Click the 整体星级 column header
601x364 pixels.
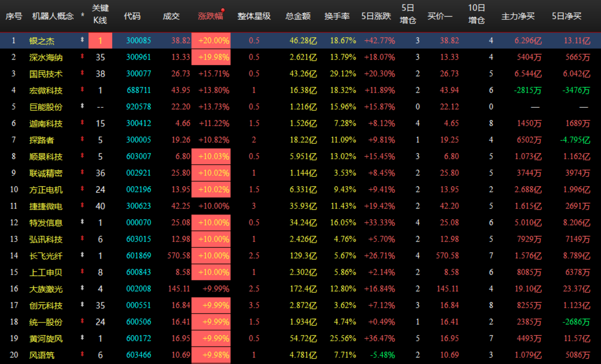click(254, 16)
